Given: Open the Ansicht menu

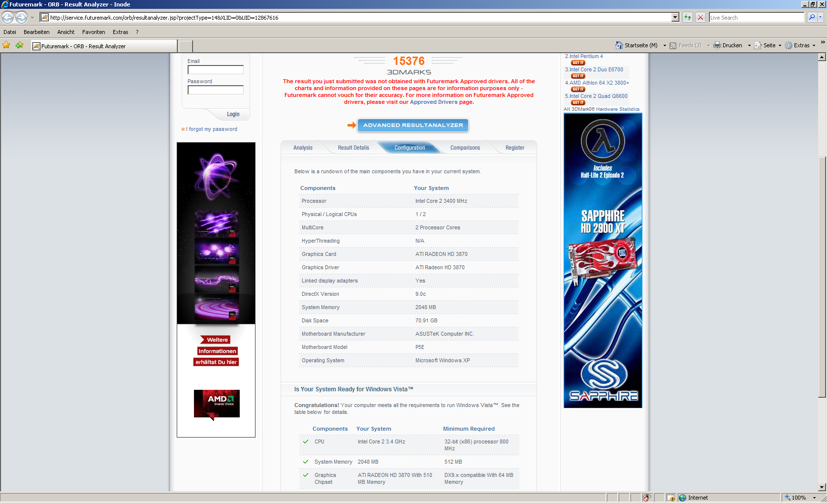Looking at the screenshot, I should tap(65, 32).
